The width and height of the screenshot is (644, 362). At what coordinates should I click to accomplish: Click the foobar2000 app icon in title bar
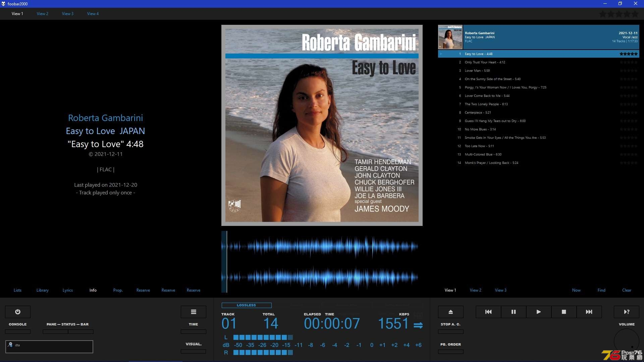coord(3,4)
